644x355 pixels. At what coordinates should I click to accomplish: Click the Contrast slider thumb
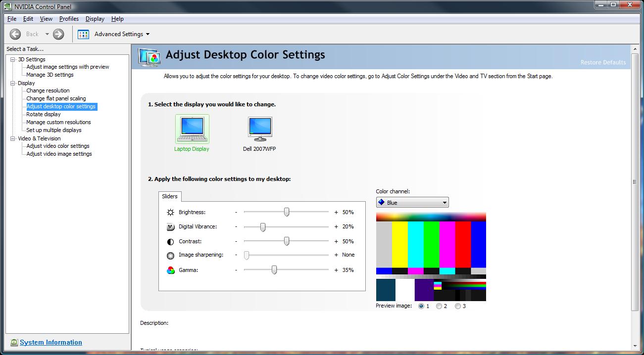tap(287, 241)
